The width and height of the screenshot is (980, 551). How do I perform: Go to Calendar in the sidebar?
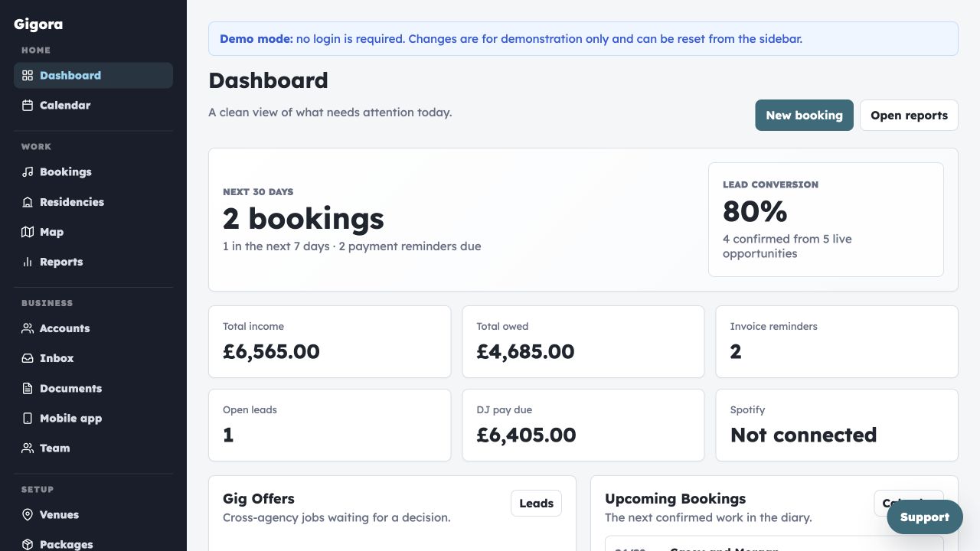pyautogui.click(x=93, y=106)
